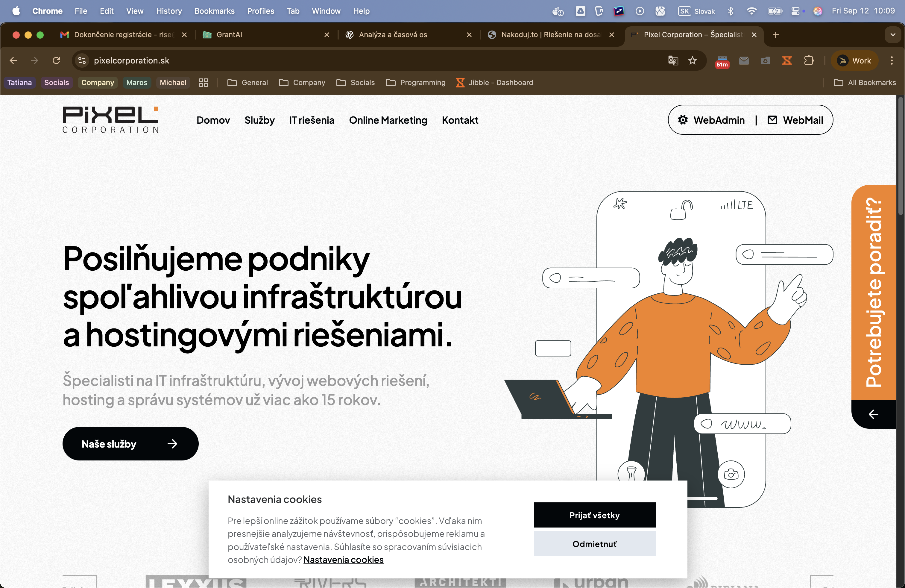Open the bookmark tab groups grid icon
The height and width of the screenshot is (588, 905).
pos(204,83)
